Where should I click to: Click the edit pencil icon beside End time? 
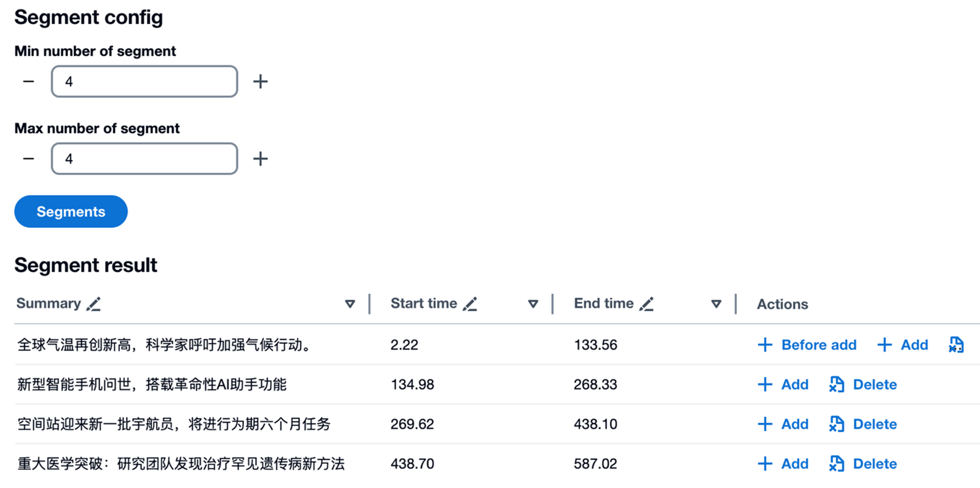tap(646, 304)
